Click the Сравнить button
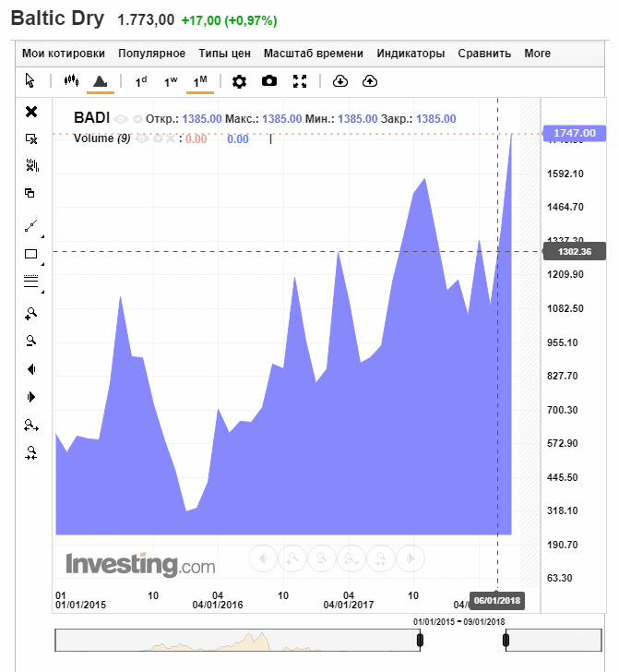The height and width of the screenshot is (672, 619). click(484, 54)
